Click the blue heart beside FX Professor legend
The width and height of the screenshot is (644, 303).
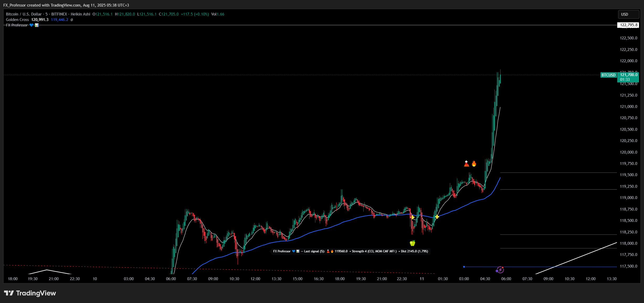(31, 25)
